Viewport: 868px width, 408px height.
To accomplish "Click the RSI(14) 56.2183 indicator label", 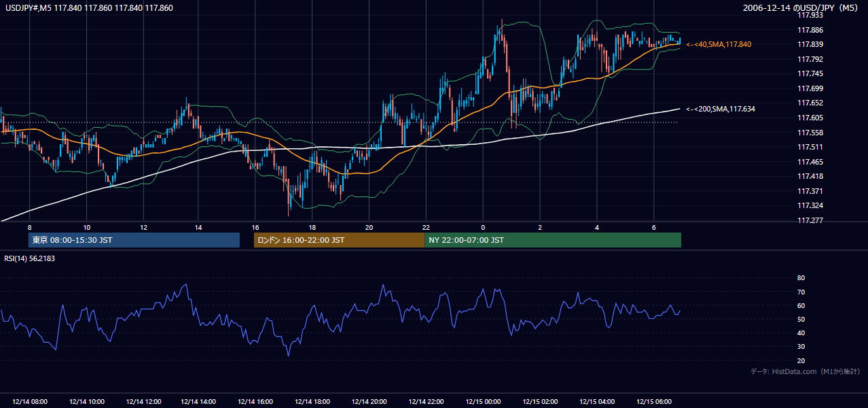I will [x=29, y=258].
